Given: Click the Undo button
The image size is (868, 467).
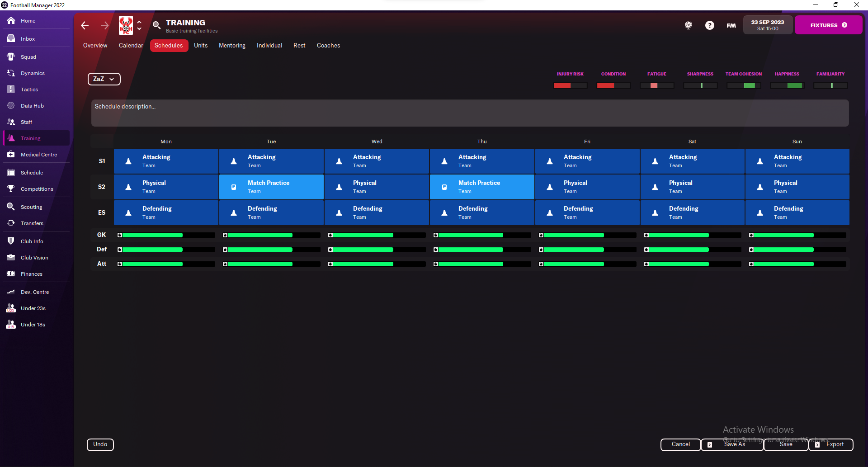Looking at the screenshot, I should point(100,444).
